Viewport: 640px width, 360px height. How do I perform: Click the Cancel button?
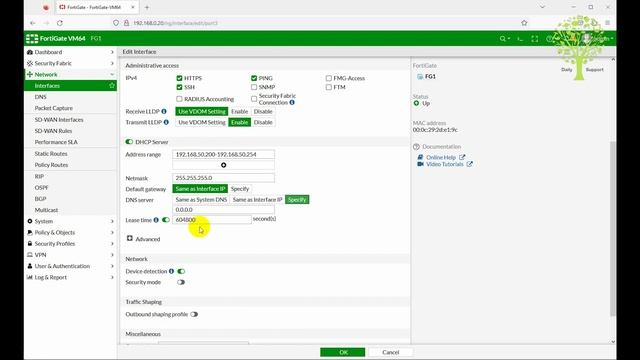tap(391, 352)
